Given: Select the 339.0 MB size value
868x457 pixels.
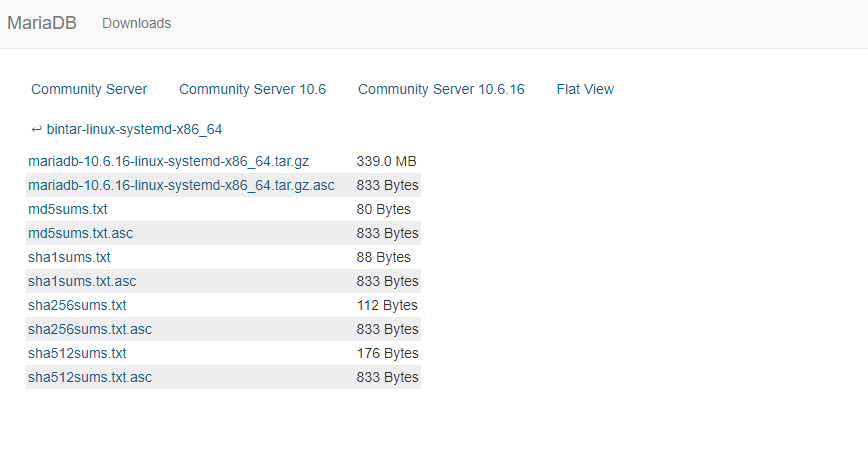Looking at the screenshot, I should click(x=386, y=162).
